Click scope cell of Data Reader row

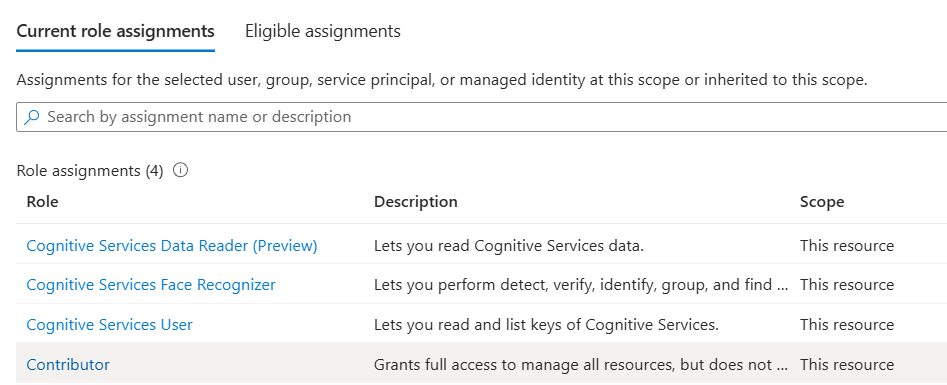(847, 246)
